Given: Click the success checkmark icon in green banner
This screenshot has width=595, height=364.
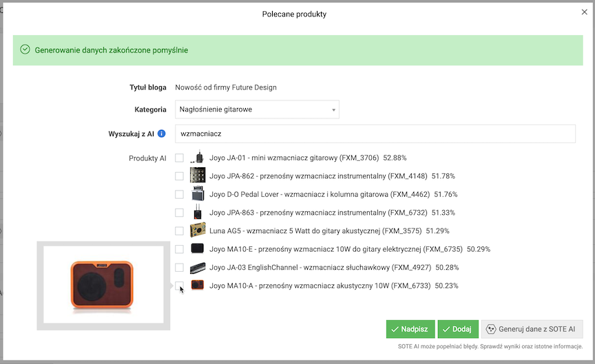Looking at the screenshot, I should (25, 50).
